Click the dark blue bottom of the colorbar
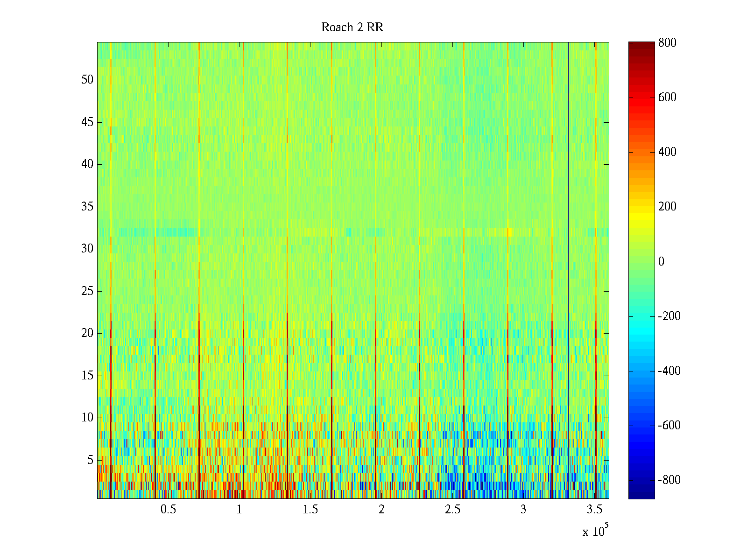The image size is (747, 560). pos(641,495)
